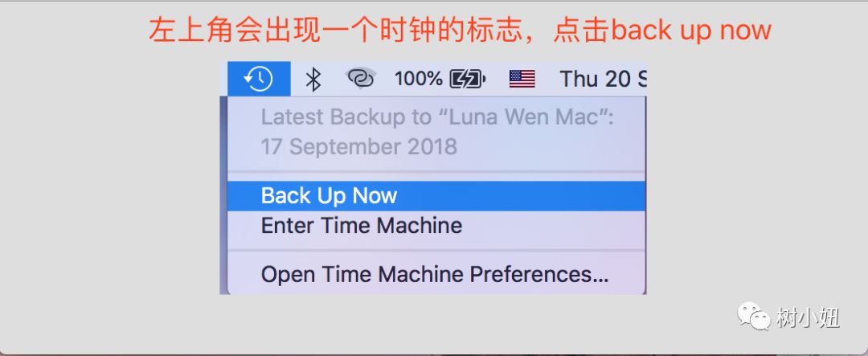Click the battery charging icon
Image resolution: width=868 pixels, height=356 pixels.
pyautogui.click(x=468, y=80)
